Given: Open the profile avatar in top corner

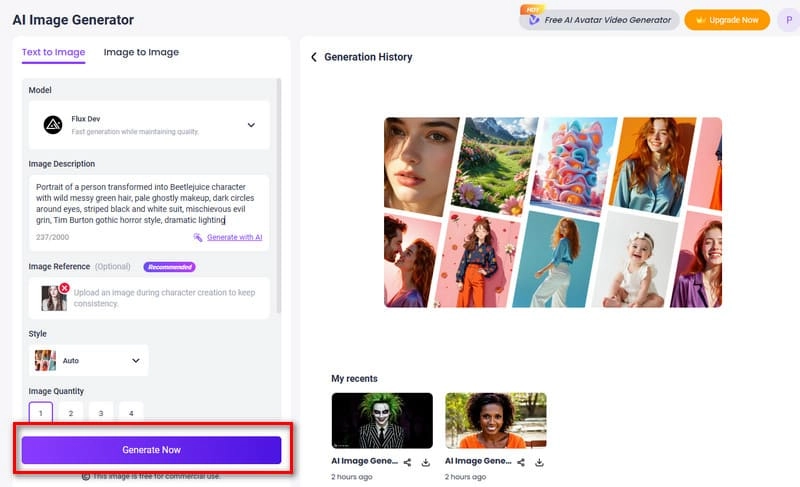Looking at the screenshot, I should (x=787, y=20).
